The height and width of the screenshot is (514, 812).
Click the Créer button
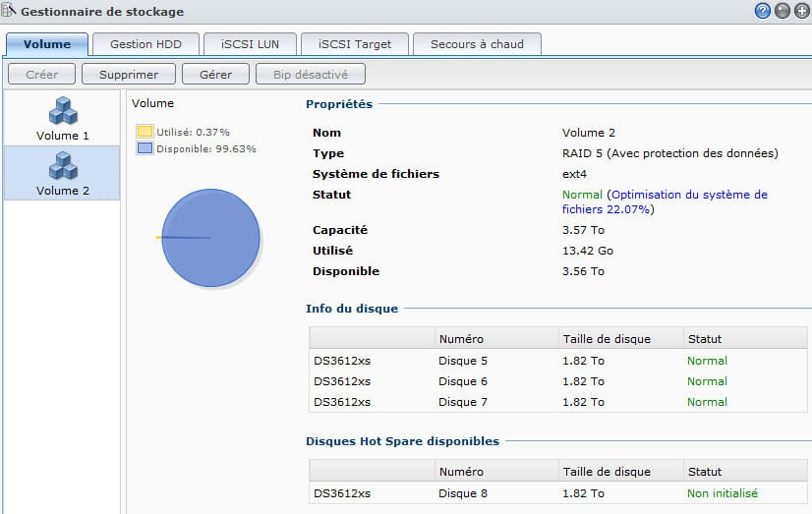[x=41, y=74]
